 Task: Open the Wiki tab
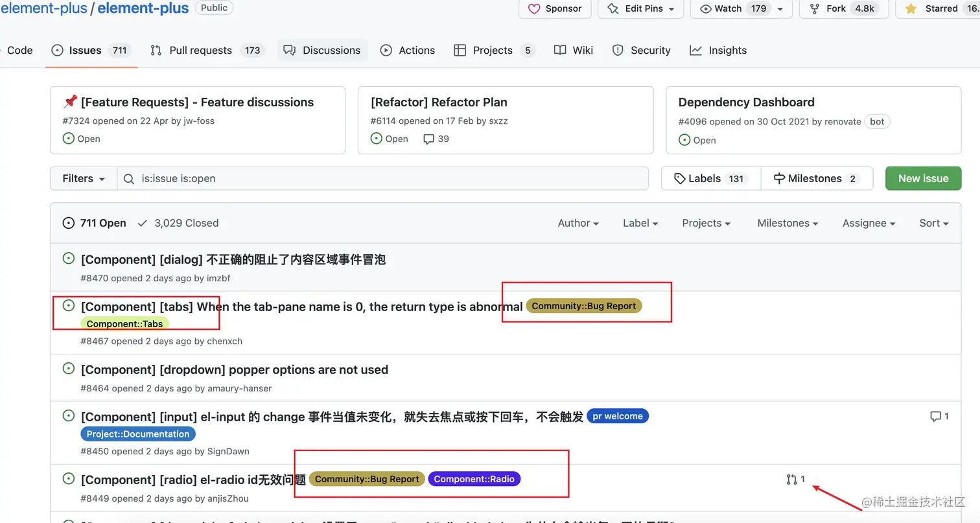pos(574,50)
